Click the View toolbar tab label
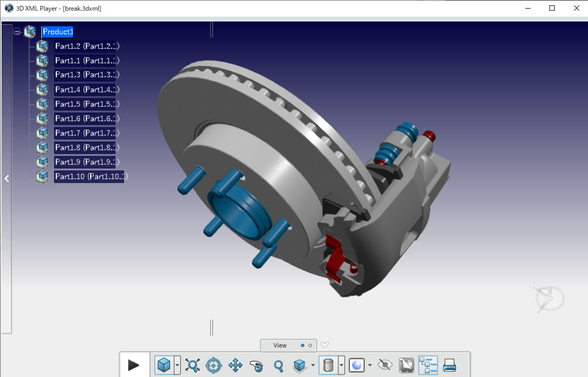Screen dimensions: 588x377 280,345
